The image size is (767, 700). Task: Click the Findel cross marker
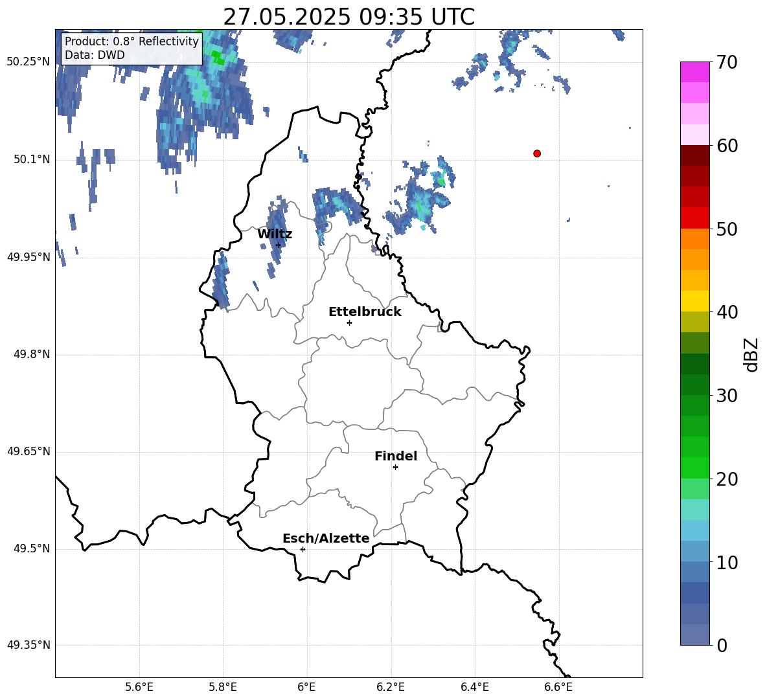point(395,468)
